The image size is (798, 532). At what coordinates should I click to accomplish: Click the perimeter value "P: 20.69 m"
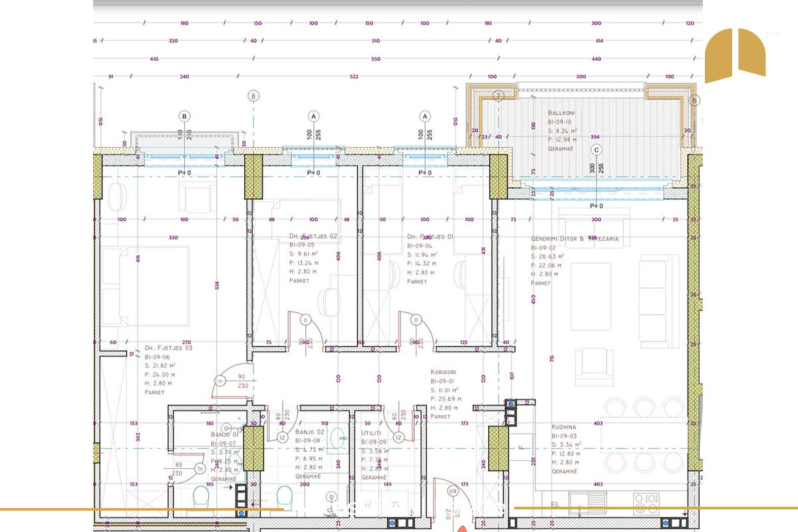click(x=446, y=399)
